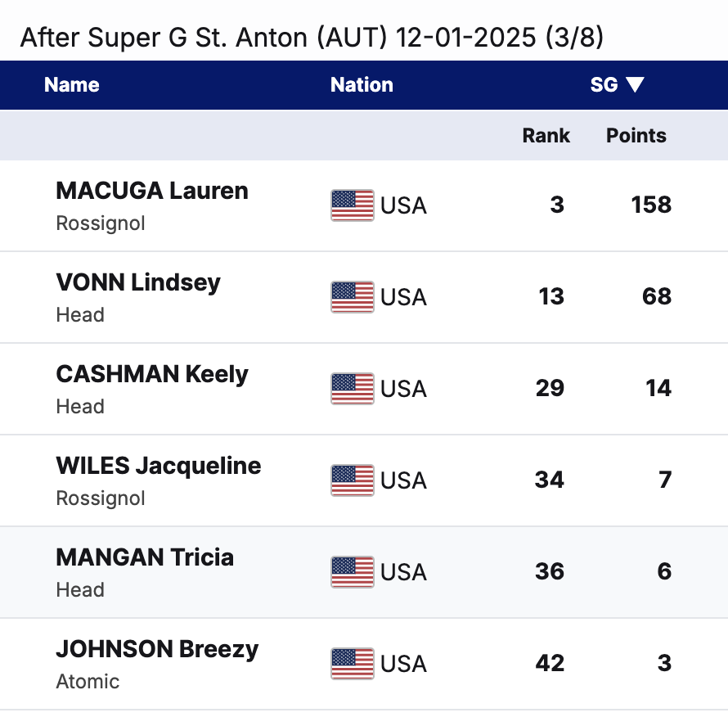Open MANGAN Tricia's athlete profile
The height and width of the screenshot is (717, 728).
tap(145, 557)
